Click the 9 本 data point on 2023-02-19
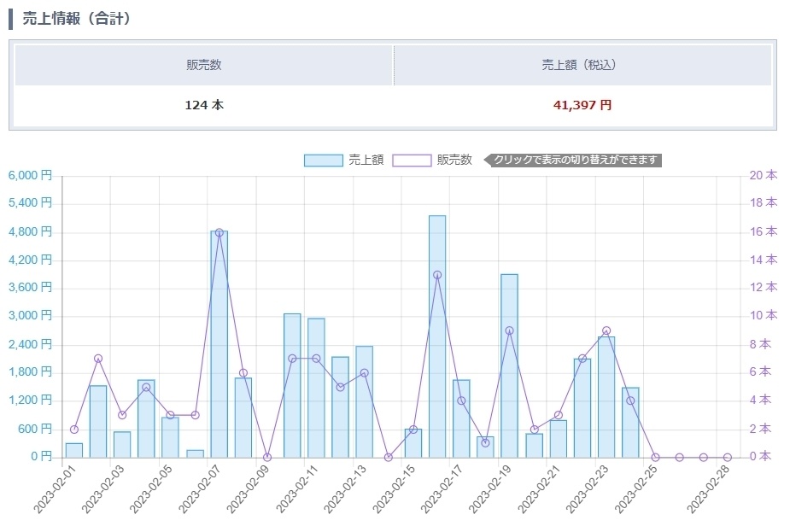 (x=509, y=330)
